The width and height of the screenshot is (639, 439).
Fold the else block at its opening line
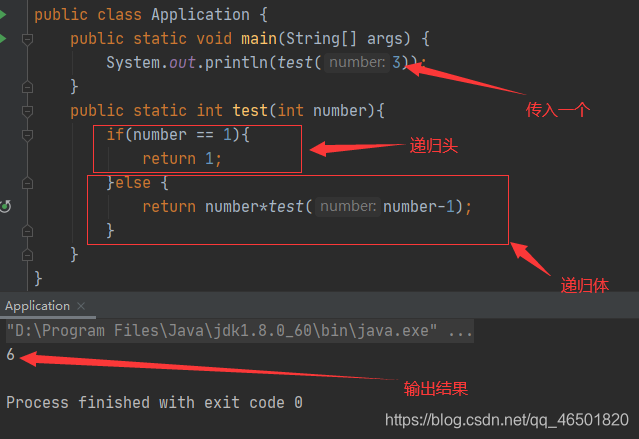coord(27,183)
